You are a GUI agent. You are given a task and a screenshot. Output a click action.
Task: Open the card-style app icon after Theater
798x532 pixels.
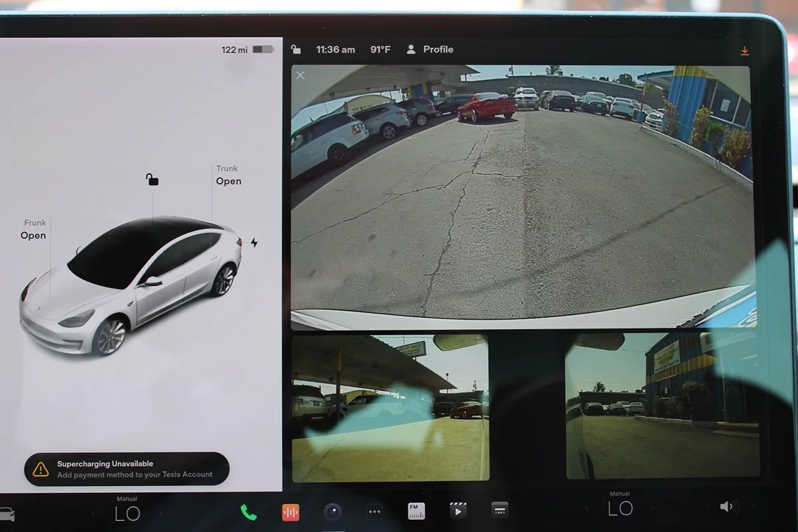(499, 510)
